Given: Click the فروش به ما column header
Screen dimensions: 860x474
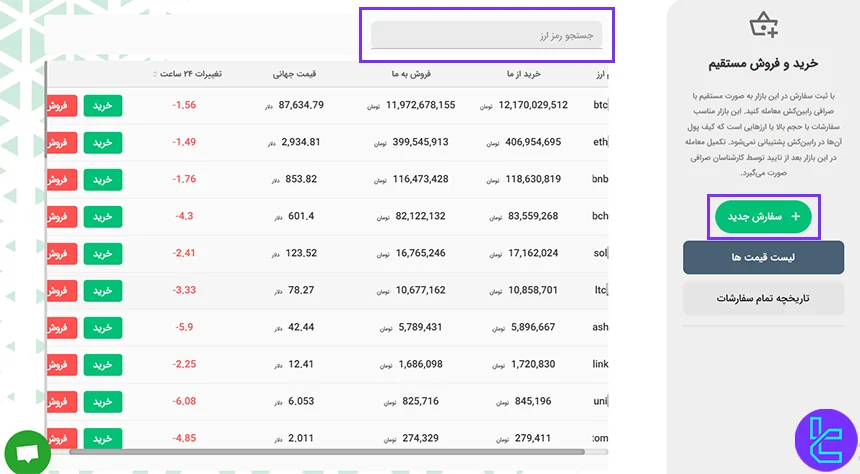Looking at the screenshot, I should pos(413,74).
